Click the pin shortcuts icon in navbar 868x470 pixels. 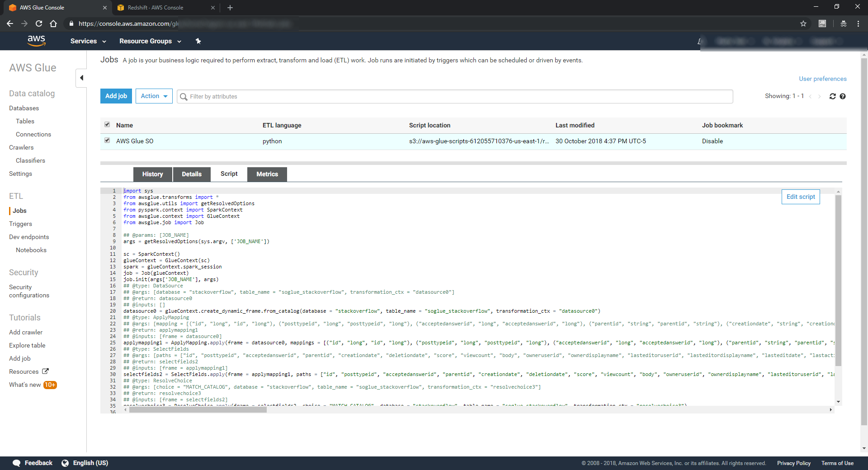point(198,41)
